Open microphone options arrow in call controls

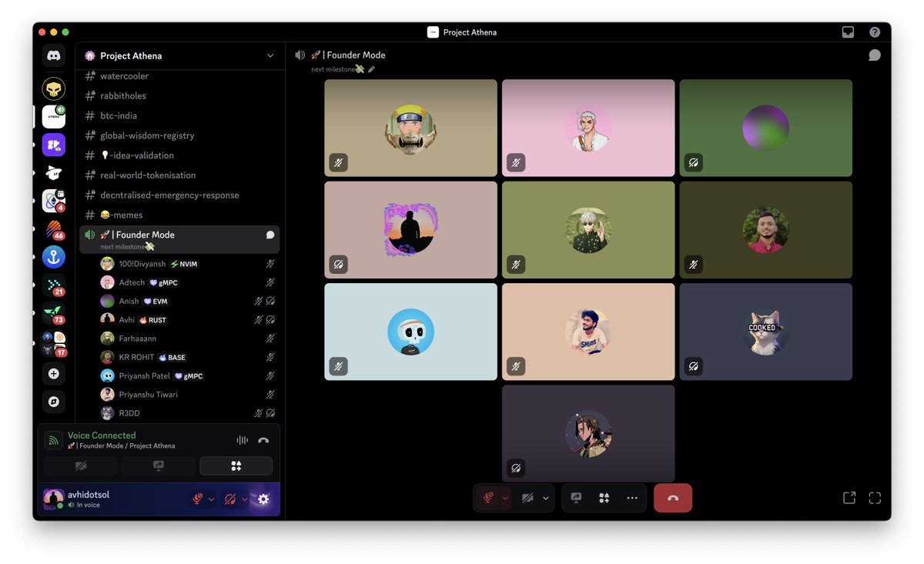[x=505, y=498]
